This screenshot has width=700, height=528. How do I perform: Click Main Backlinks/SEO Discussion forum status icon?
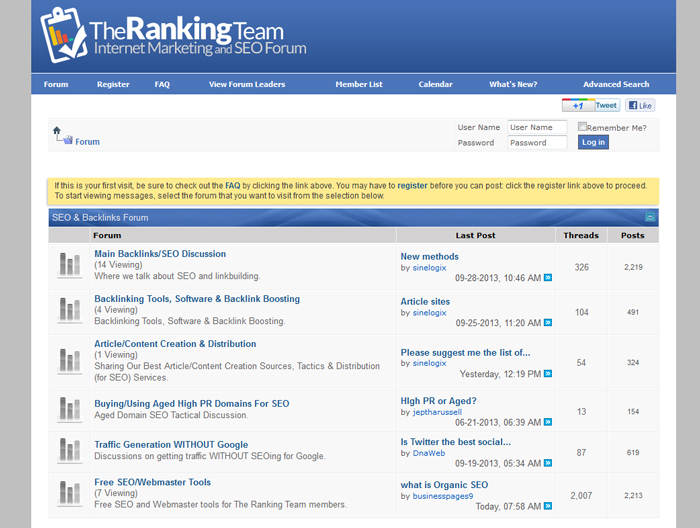[x=69, y=264]
